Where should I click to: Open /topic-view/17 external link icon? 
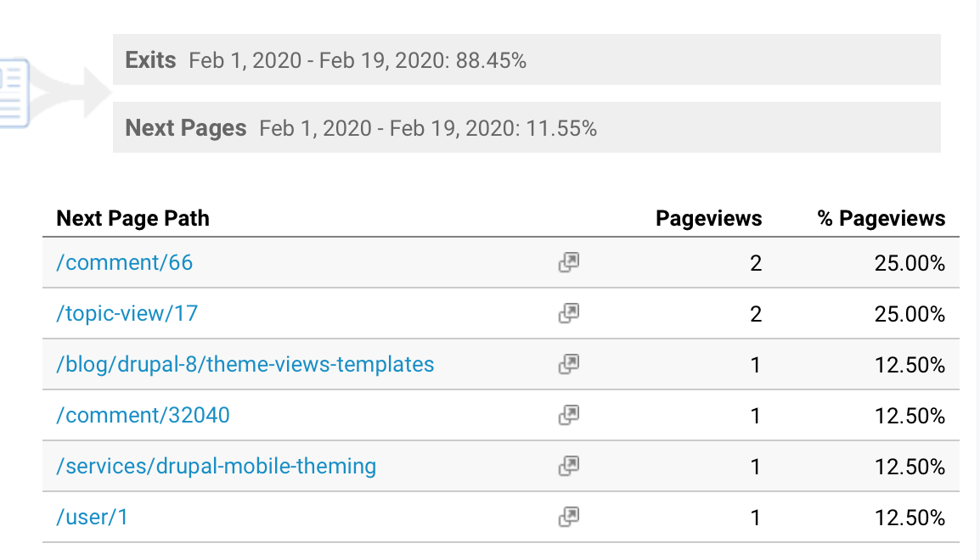[x=569, y=313]
